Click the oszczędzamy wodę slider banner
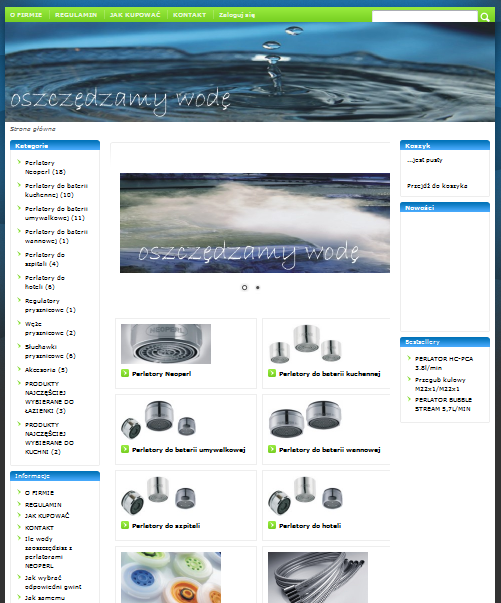501x603 pixels. tap(255, 223)
